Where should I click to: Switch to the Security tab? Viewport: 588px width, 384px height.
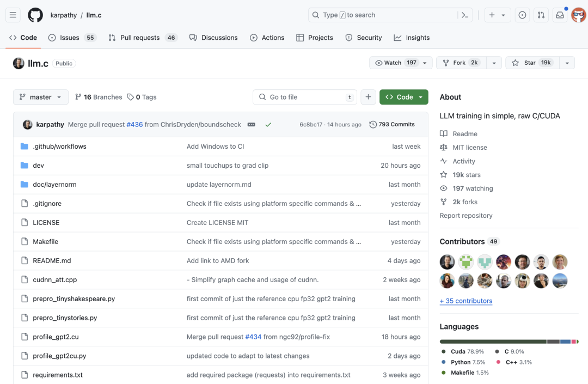pyautogui.click(x=363, y=38)
